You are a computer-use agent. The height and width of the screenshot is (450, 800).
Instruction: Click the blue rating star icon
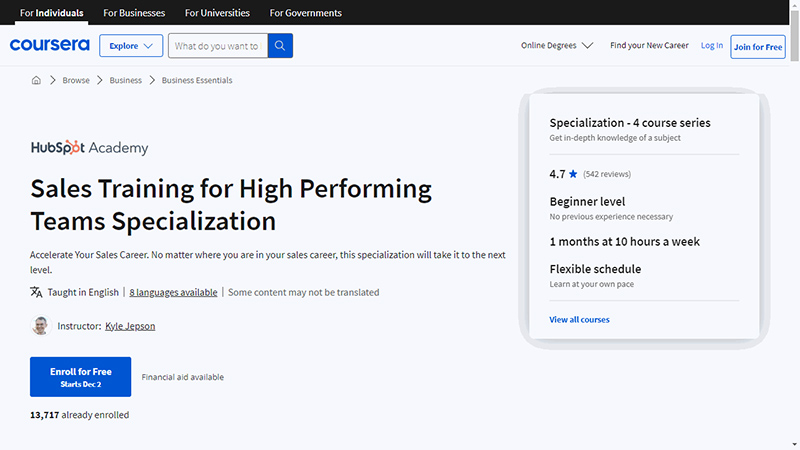[574, 174]
